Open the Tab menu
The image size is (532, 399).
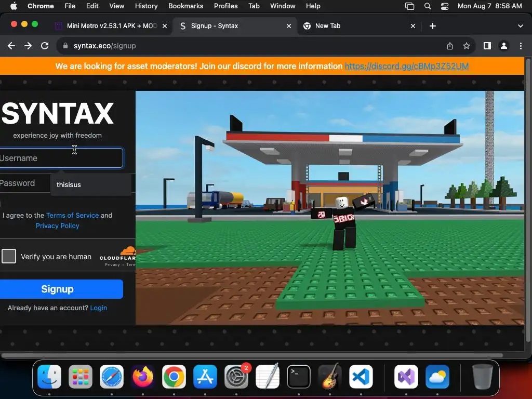pyautogui.click(x=254, y=6)
